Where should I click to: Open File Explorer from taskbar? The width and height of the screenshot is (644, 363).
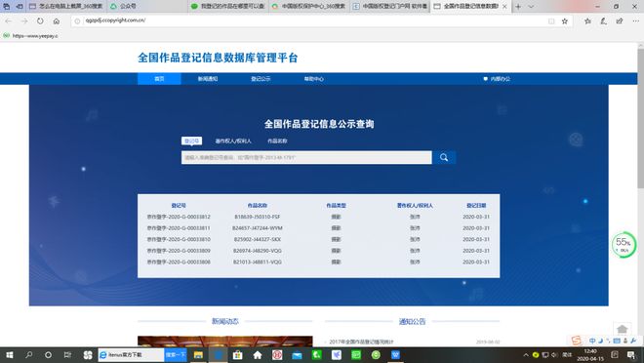pyautogui.click(x=198, y=355)
